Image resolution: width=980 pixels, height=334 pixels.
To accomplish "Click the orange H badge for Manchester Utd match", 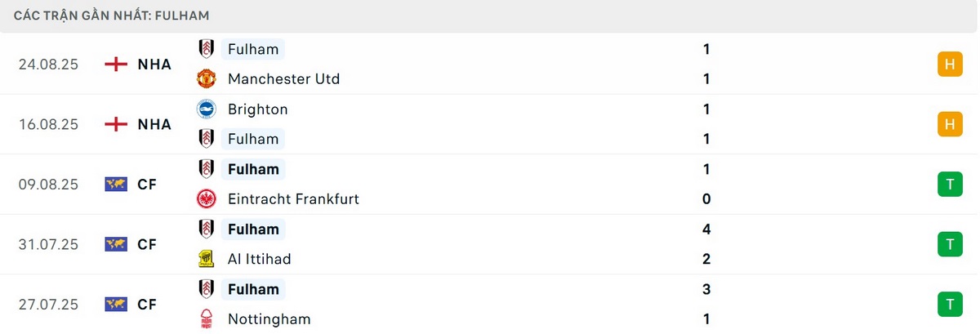I will 950,65.
